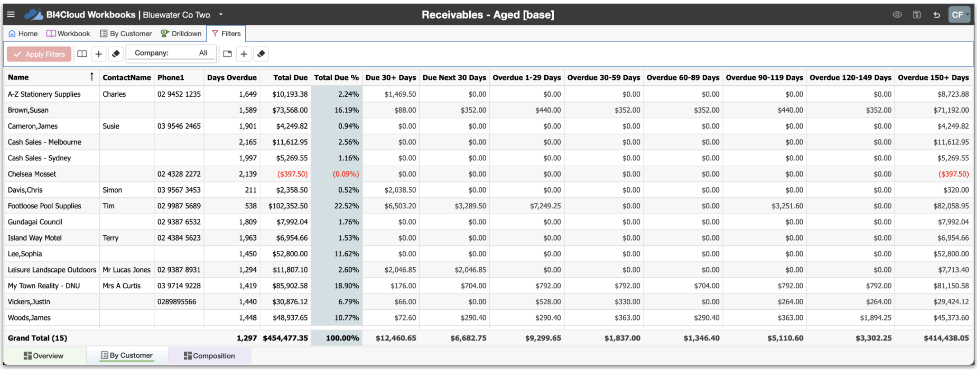Click phone number 0289895566
The image size is (980, 373).
coord(177,302)
